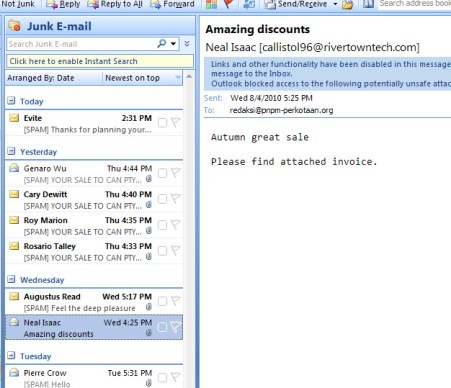Click the Reply toolbar button
This screenshot has width=451, height=388.
[x=63, y=4]
